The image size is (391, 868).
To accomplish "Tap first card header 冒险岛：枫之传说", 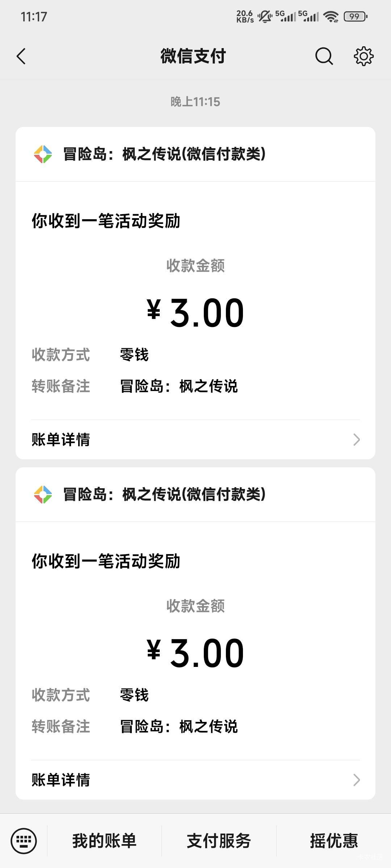I will point(164,154).
